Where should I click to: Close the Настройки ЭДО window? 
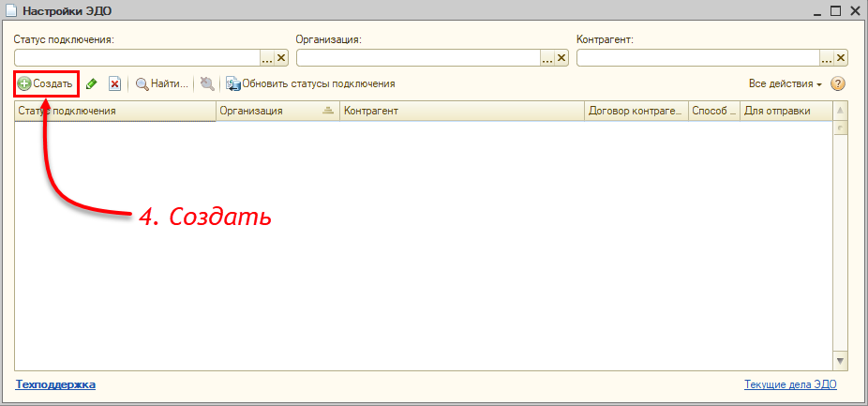coord(855,10)
